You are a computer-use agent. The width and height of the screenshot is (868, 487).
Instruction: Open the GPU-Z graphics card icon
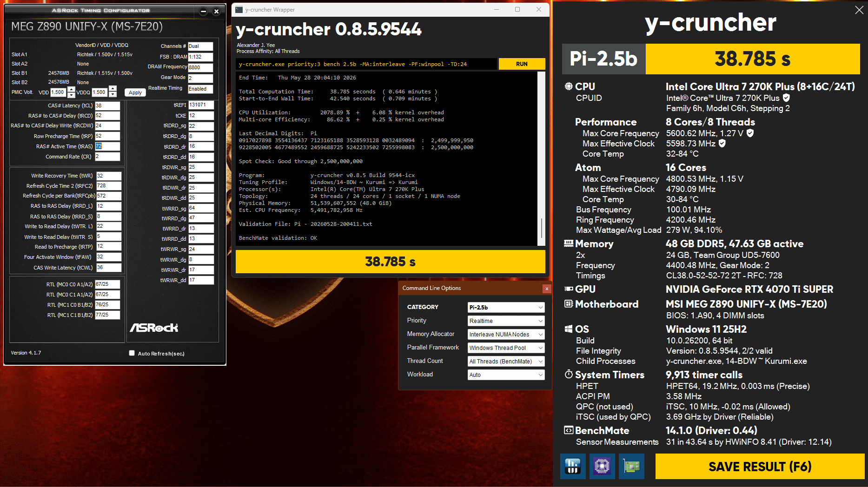click(x=631, y=466)
